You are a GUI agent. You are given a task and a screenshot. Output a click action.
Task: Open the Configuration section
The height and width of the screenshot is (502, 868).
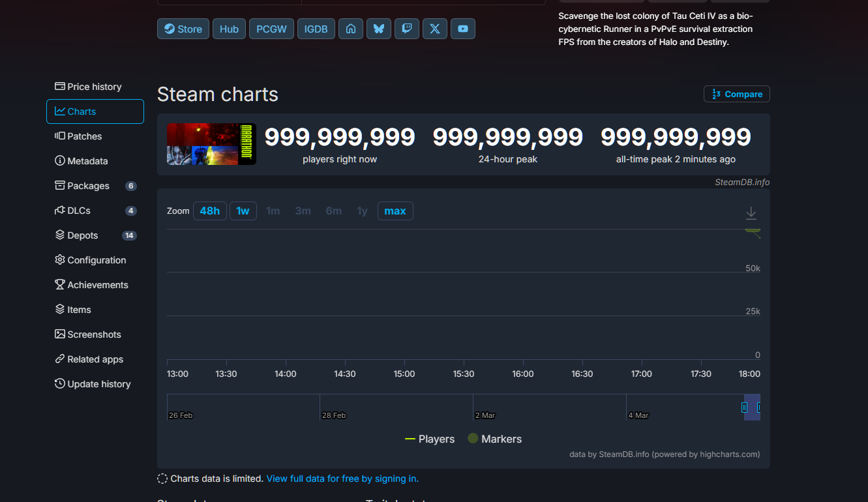point(95,260)
